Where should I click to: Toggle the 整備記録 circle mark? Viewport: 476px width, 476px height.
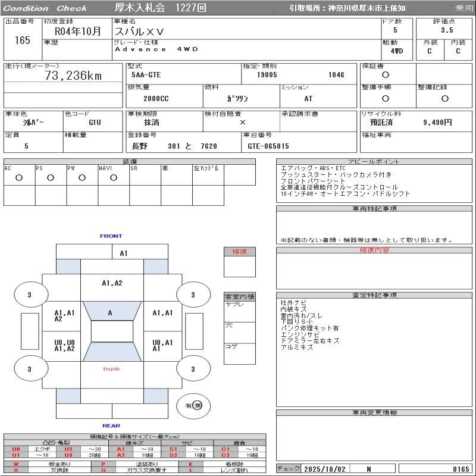click(x=444, y=98)
